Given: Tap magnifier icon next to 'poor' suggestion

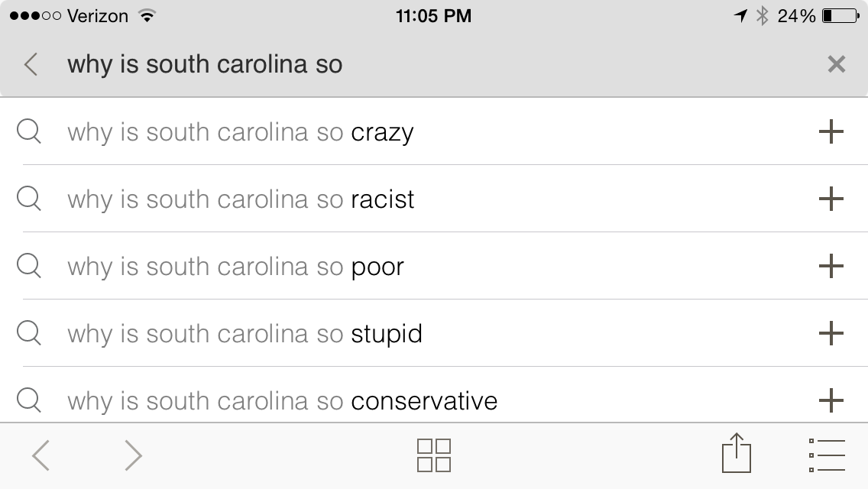Looking at the screenshot, I should (29, 267).
